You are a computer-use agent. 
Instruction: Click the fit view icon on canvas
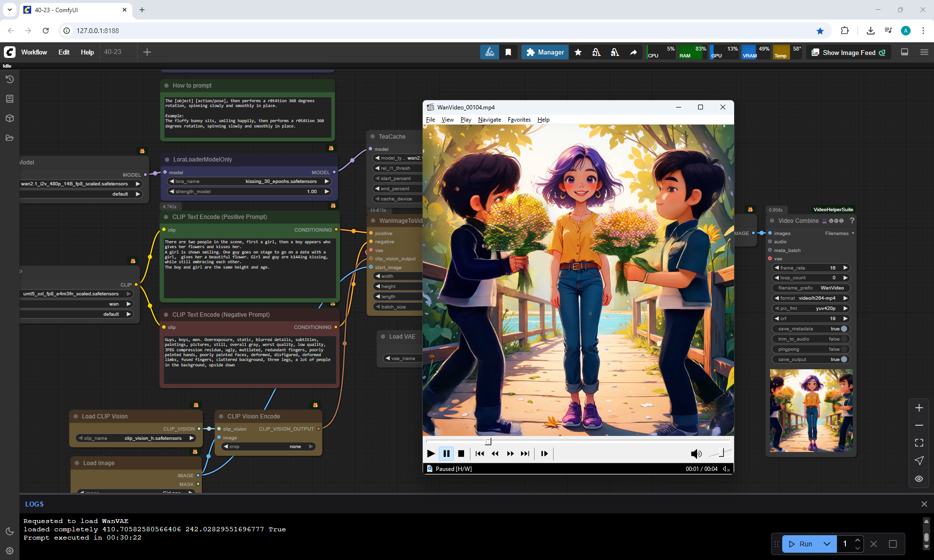pos(919,443)
